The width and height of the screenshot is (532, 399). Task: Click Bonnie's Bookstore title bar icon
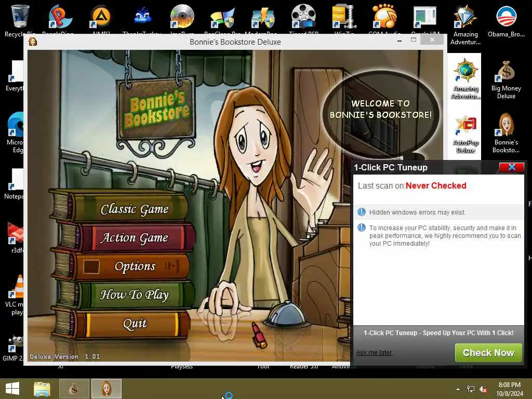[33, 42]
